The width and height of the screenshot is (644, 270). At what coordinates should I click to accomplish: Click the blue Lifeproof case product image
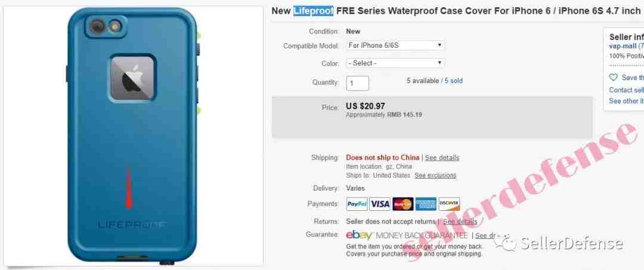133,136
